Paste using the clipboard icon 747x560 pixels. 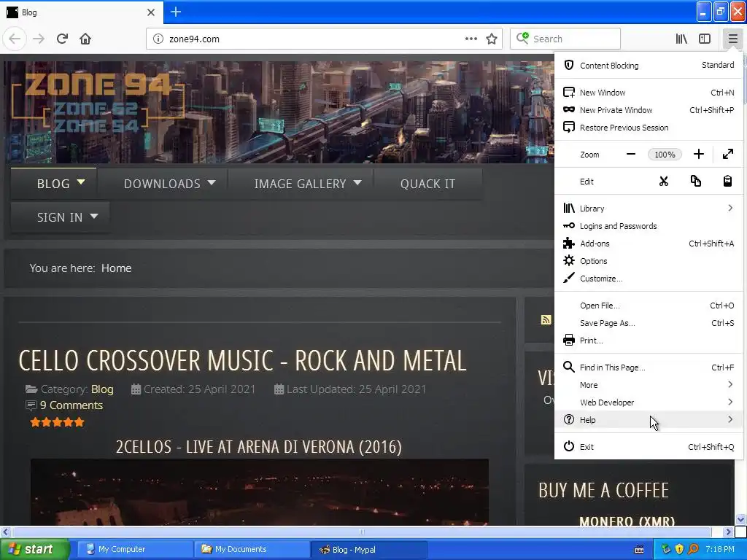coord(727,182)
